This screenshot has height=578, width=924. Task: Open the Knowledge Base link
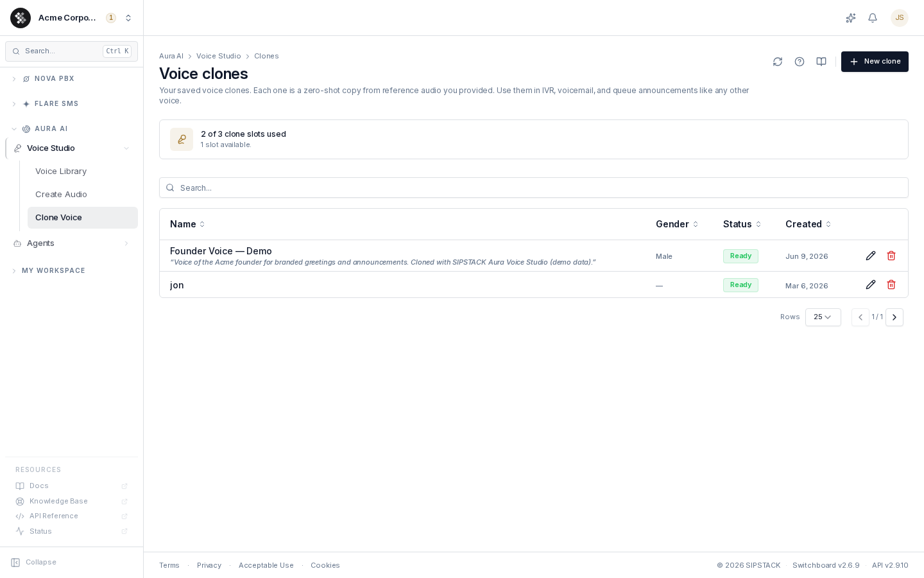tap(72, 502)
